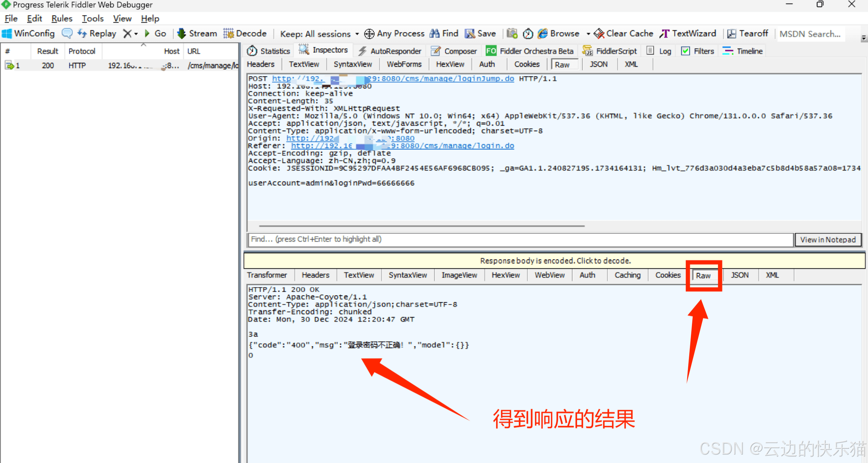The height and width of the screenshot is (463, 868).
Task: Expand the Keep All sessions dropdown
Action: tap(357, 34)
